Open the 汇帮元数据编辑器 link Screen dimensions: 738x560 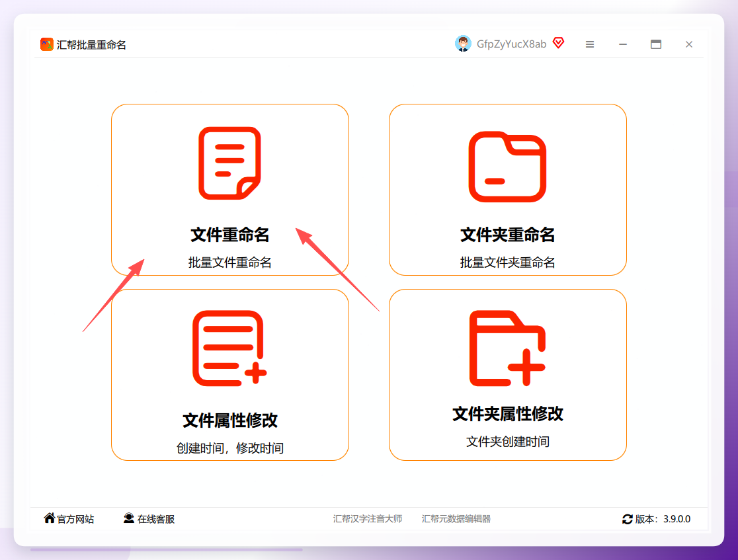pyautogui.click(x=456, y=518)
